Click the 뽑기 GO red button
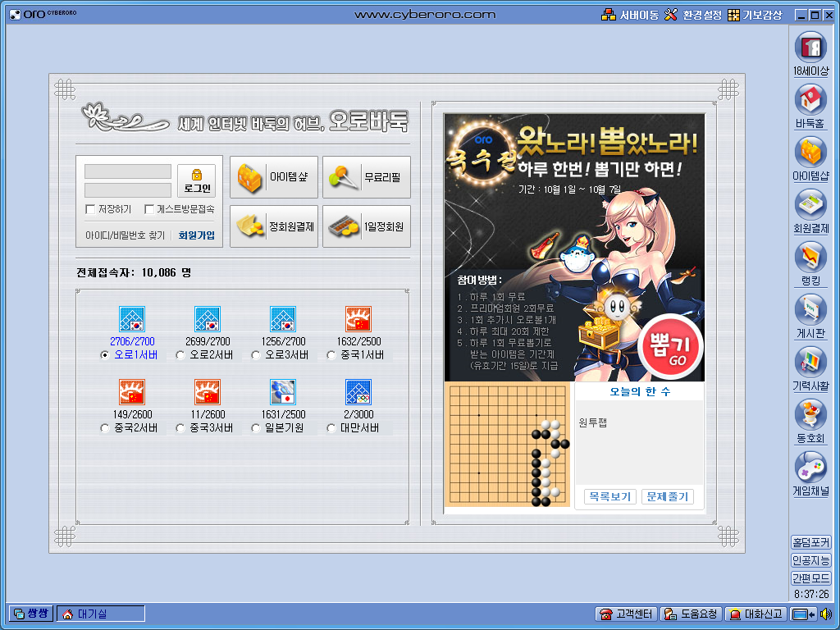This screenshot has height=630, width=840. tap(669, 347)
